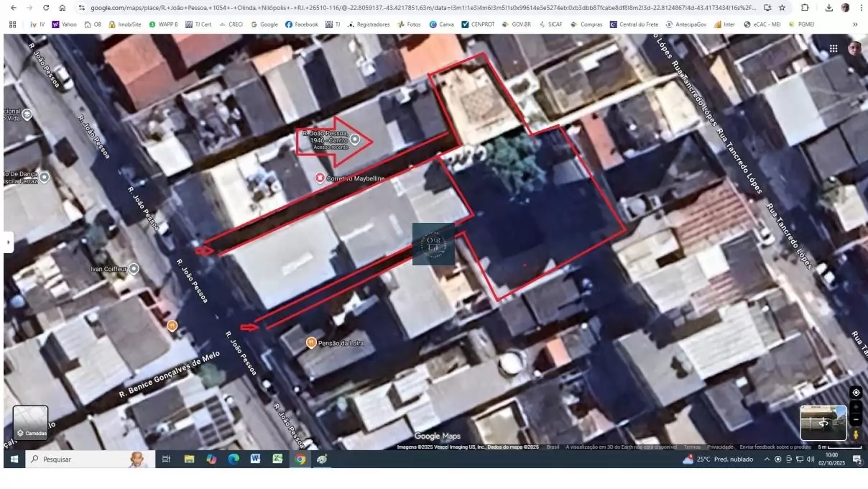The width and height of the screenshot is (868, 489).
Task: Select the Pensão da Loira map pin
Action: (x=311, y=343)
